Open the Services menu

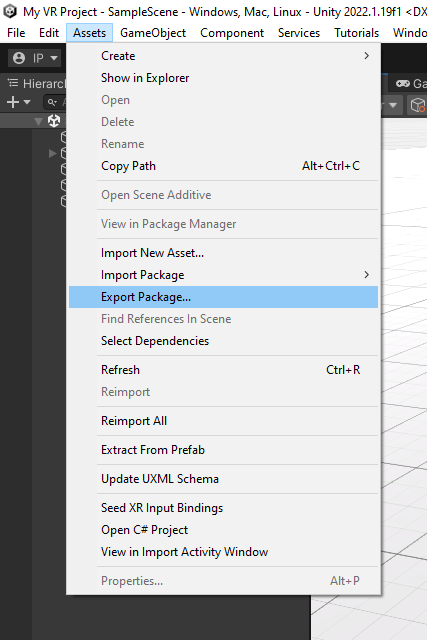tap(299, 33)
